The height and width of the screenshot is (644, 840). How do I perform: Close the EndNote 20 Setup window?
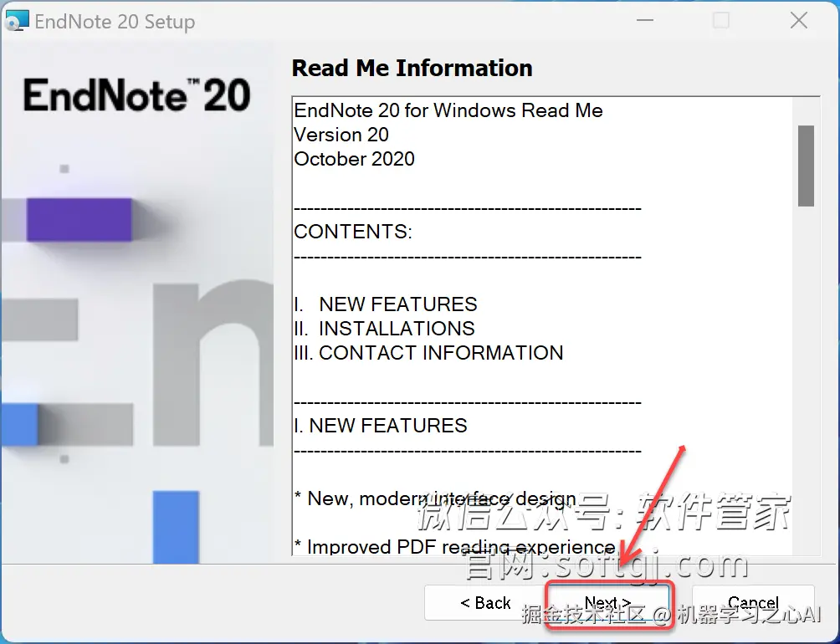pos(799,20)
